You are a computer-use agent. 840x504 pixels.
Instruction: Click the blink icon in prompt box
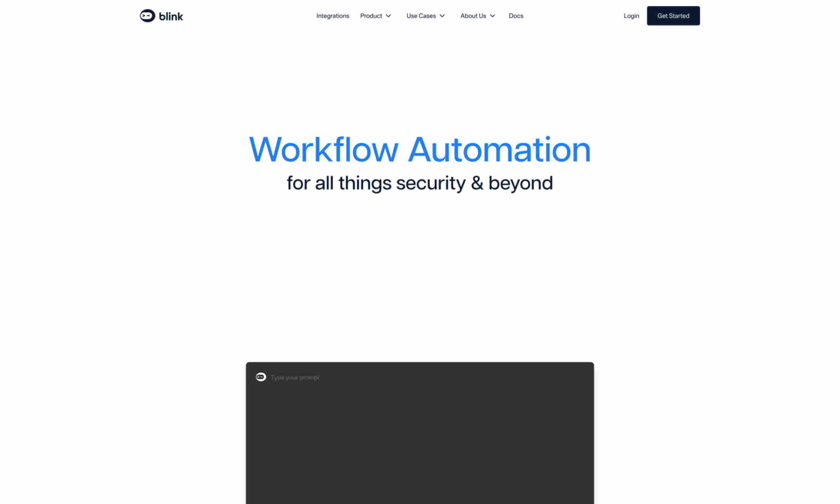coord(261,377)
